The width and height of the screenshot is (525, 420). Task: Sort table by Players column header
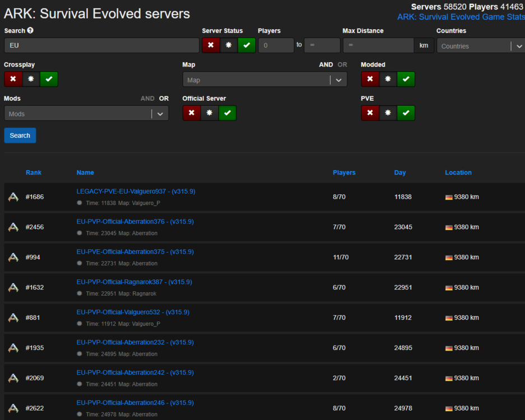pos(344,172)
